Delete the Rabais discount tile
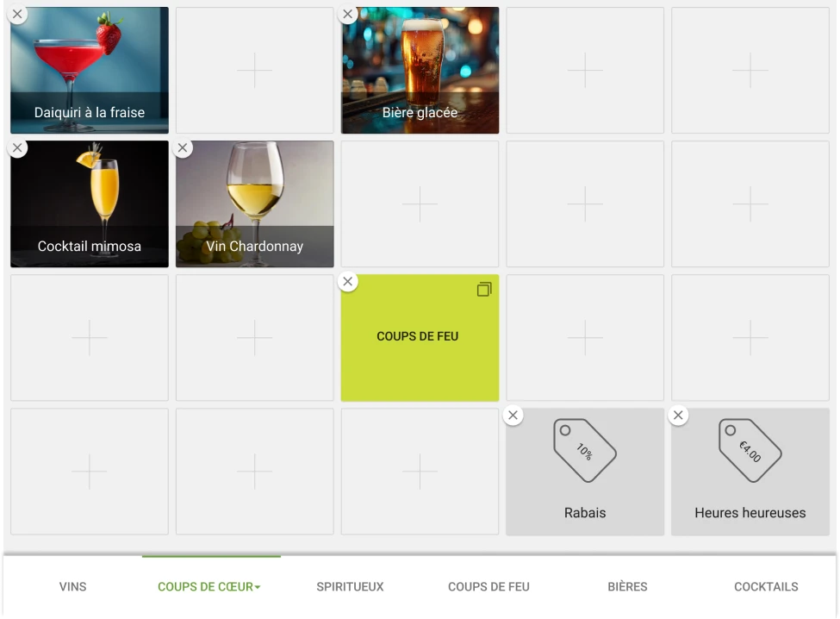This screenshot has width=840, height=619. (513, 416)
